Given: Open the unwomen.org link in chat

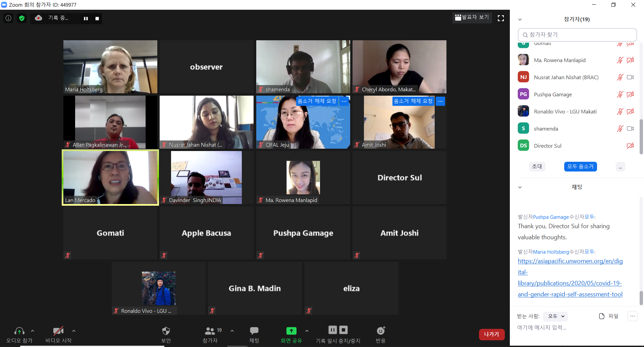Looking at the screenshot, I should pyautogui.click(x=570, y=278).
